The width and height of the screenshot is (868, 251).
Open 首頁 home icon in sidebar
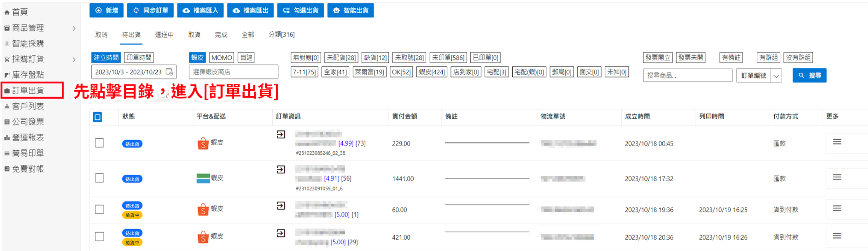coord(7,12)
